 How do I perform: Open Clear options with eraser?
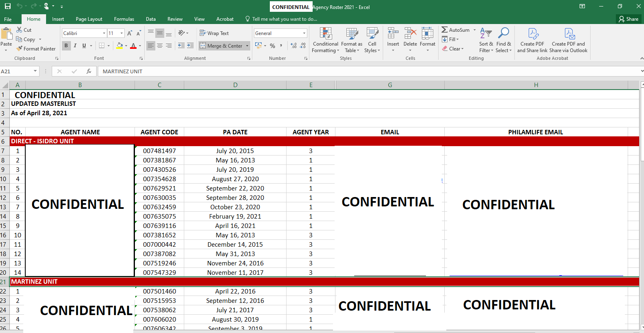pyautogui.click(x=453, y=48)
